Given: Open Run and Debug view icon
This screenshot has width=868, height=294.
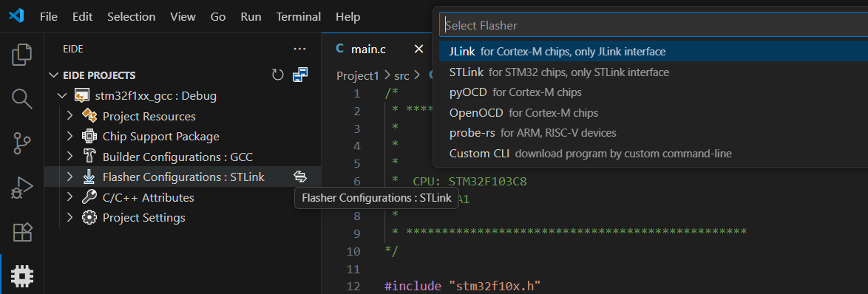Looking at the screenshot, I should 21,188.
